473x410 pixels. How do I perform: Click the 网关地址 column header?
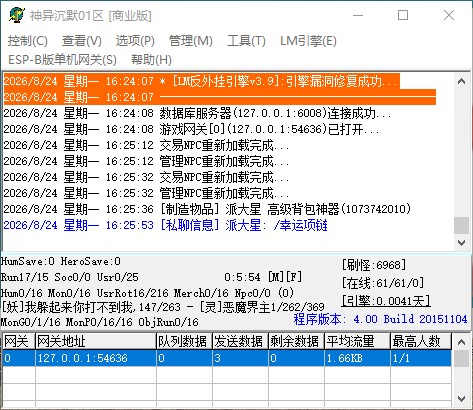point(96,341)
